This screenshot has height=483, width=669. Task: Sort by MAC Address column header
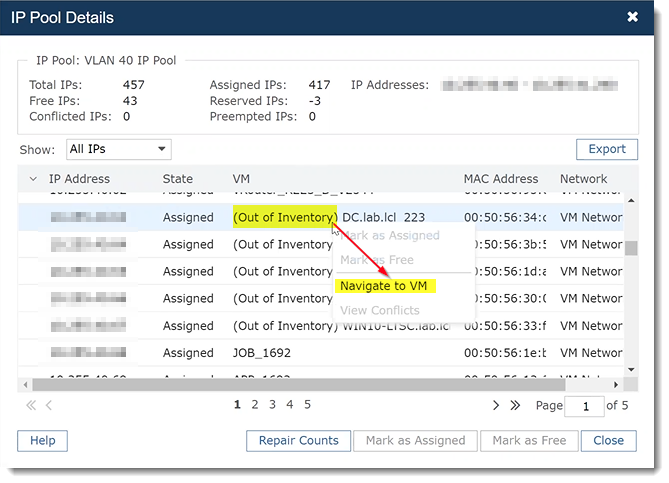[x=501, y=179]
